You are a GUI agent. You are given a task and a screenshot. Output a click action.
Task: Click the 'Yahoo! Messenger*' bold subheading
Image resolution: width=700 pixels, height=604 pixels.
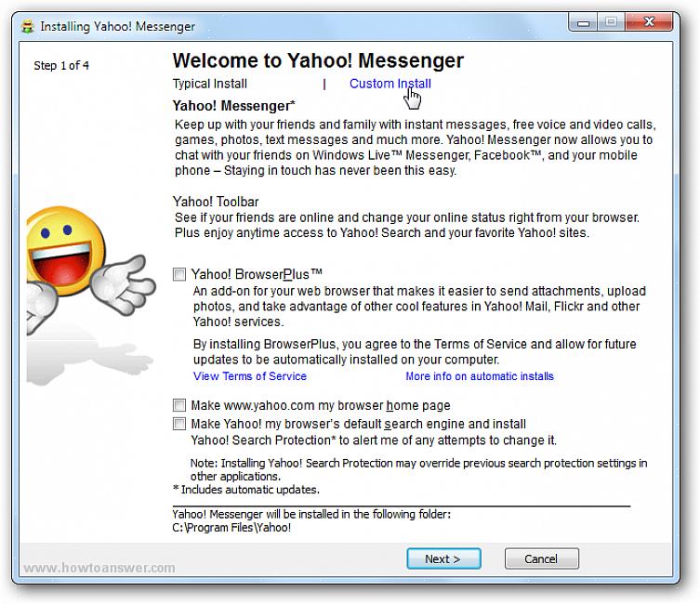(233, 106)
